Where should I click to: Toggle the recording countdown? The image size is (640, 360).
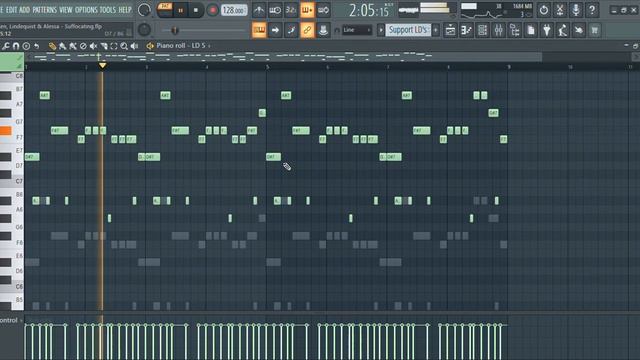(291, 10)
